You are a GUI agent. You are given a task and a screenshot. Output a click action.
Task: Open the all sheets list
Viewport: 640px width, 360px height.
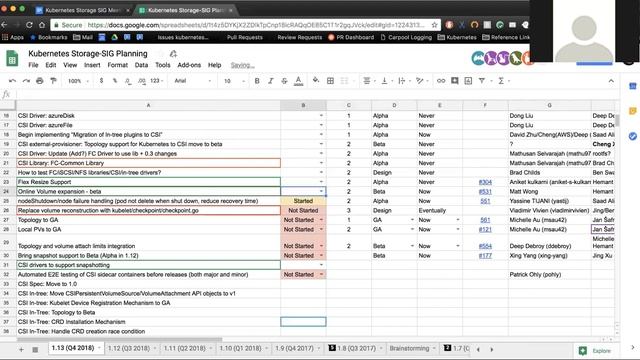(35, 349)
